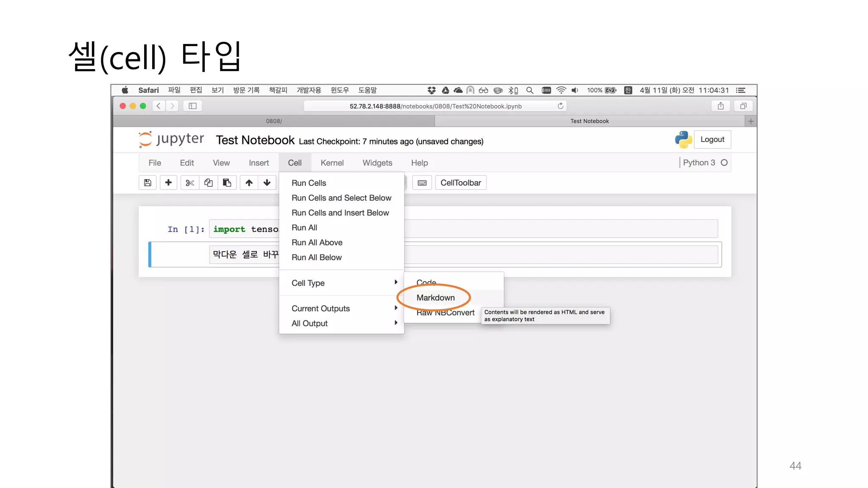This screenshot has width=868, height=488.
Task: Reload the page in Safari
Action: [560, 106]
